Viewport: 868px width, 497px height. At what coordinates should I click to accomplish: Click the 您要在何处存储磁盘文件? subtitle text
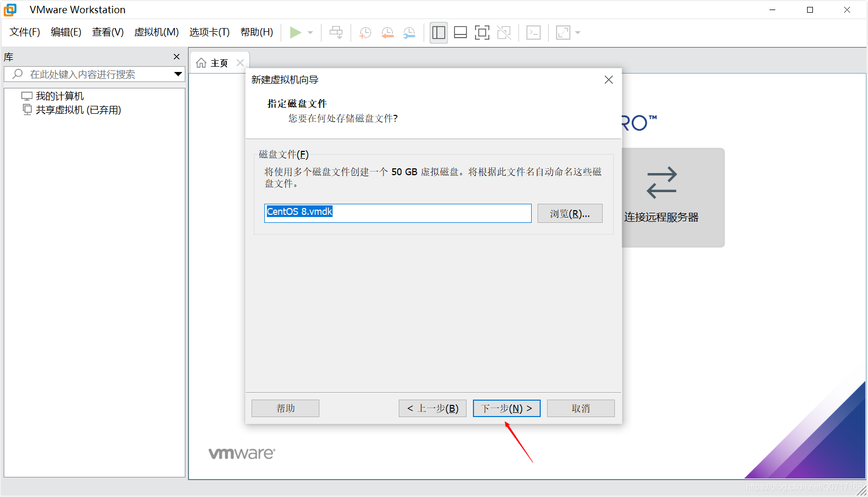point(343,119)
